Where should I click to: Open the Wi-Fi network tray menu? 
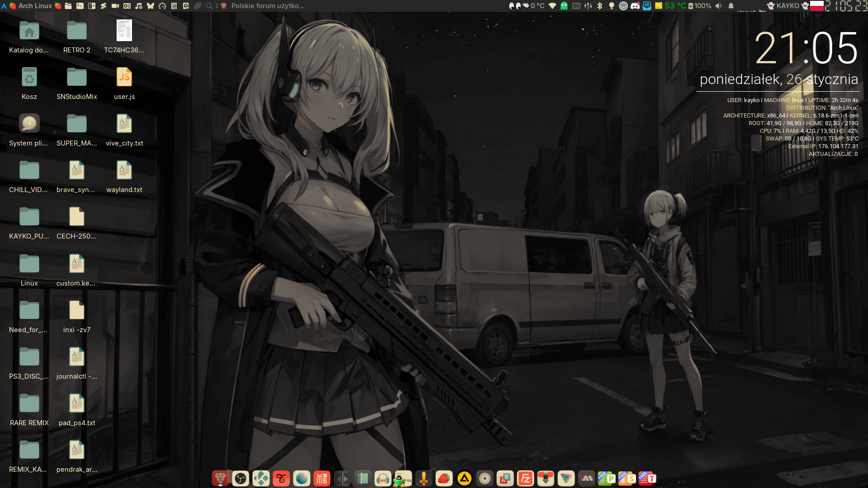[x=552, y=6]
